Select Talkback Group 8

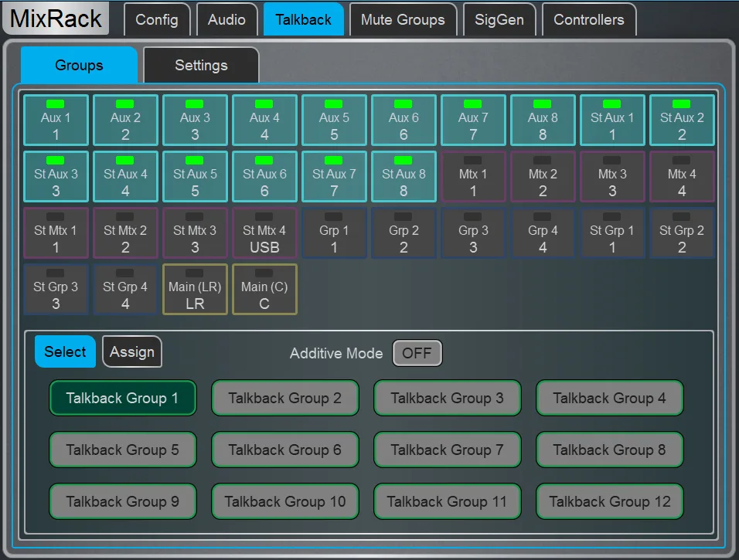click(610, 450)
